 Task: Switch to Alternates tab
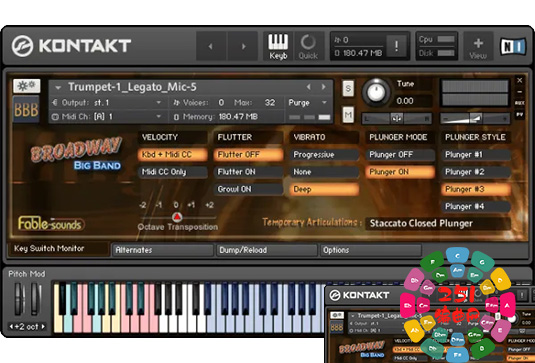point(163,250)
